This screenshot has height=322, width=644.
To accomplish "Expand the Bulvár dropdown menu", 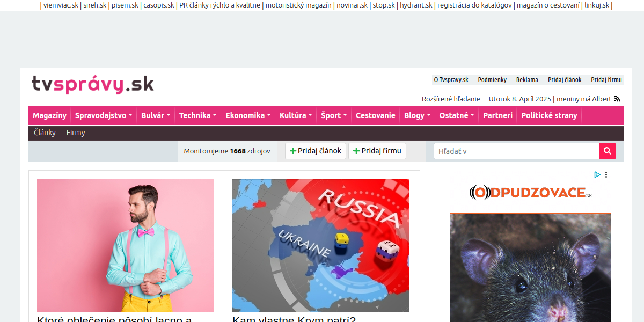I will (156, 115).
